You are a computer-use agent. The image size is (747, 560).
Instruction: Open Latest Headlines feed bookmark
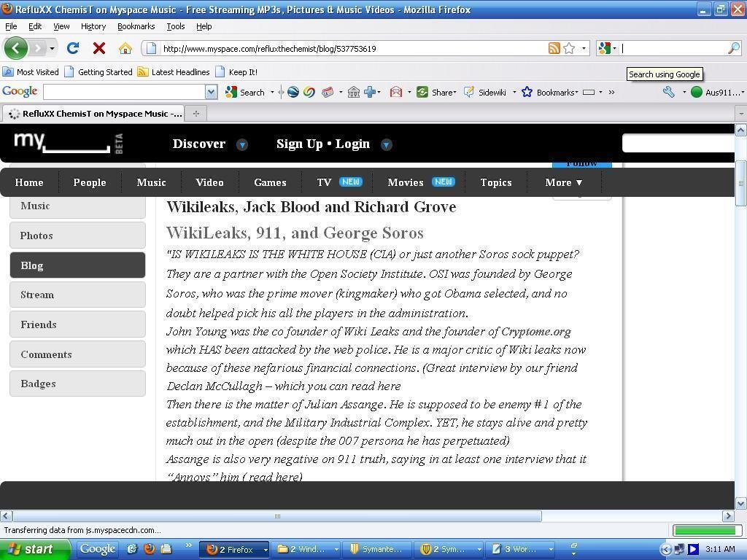[x=174, y=72]
